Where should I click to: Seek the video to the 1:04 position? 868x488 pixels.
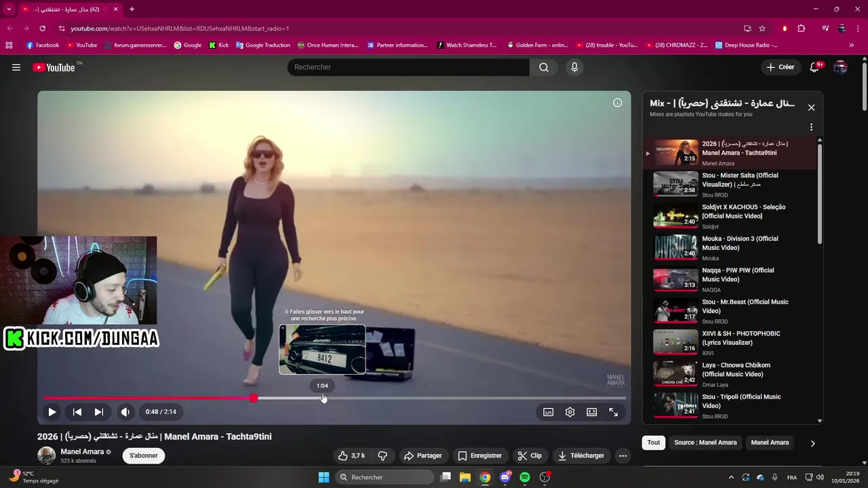coord(323,398)
